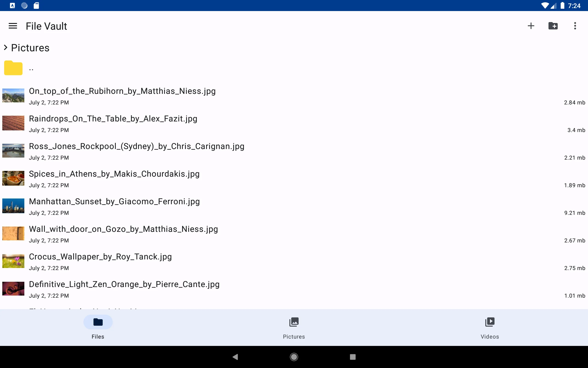This screenshot has width=588, height=368.
Task: Open Spices_in_Athens thumbnail image
Action: [x=13, y=178]
